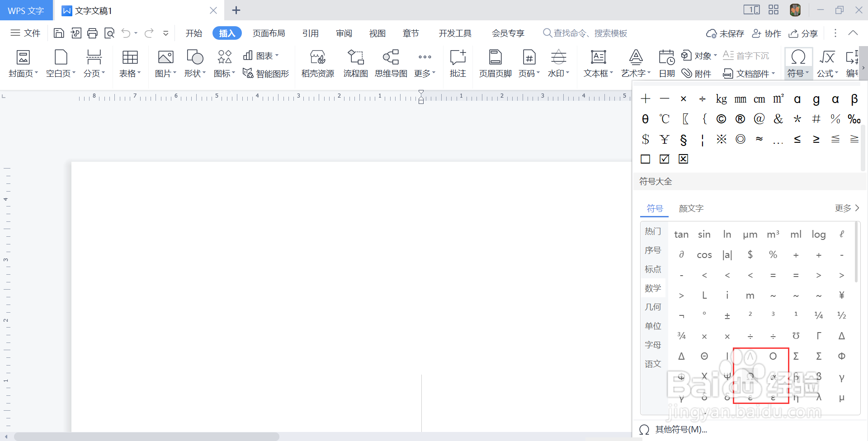Screen dimensions: 868x441
Task: Open the 审阅 ribbon tab
Action: (x=344, y=33)
